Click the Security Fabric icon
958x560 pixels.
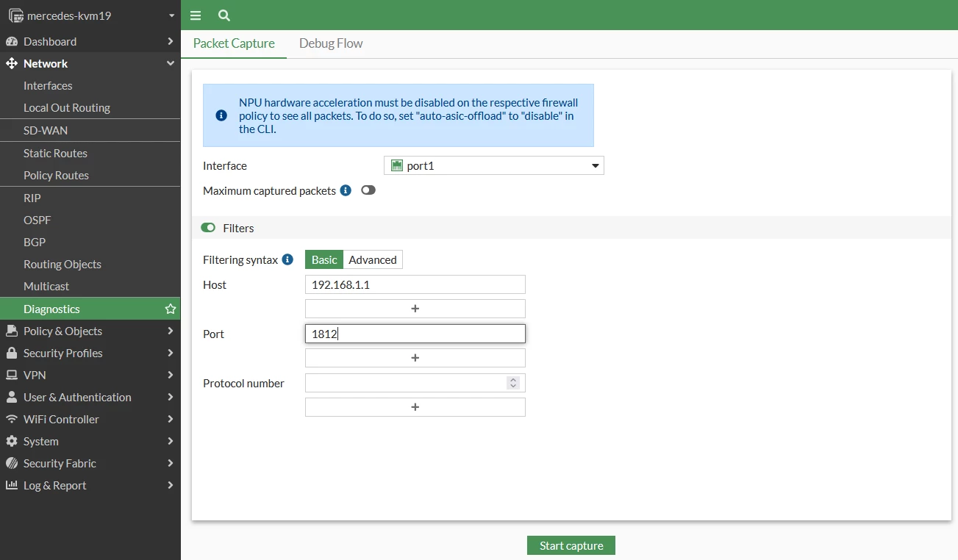(11, 463)
